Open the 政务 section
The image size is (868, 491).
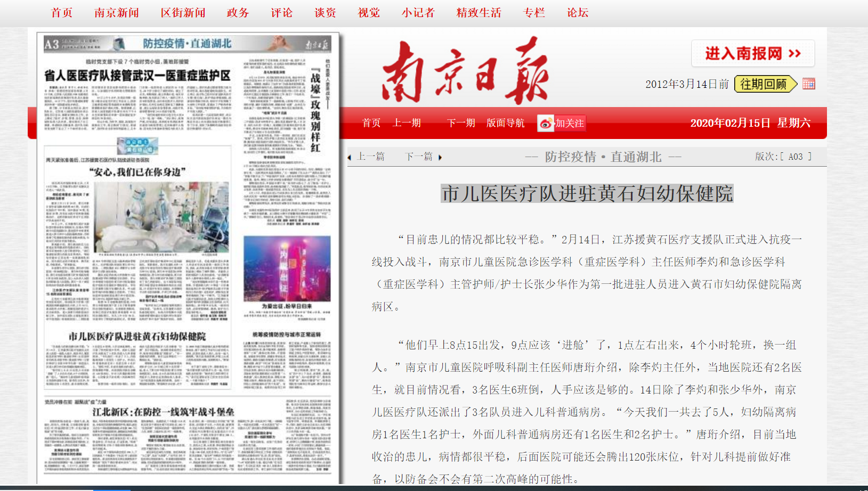point(237,13)
